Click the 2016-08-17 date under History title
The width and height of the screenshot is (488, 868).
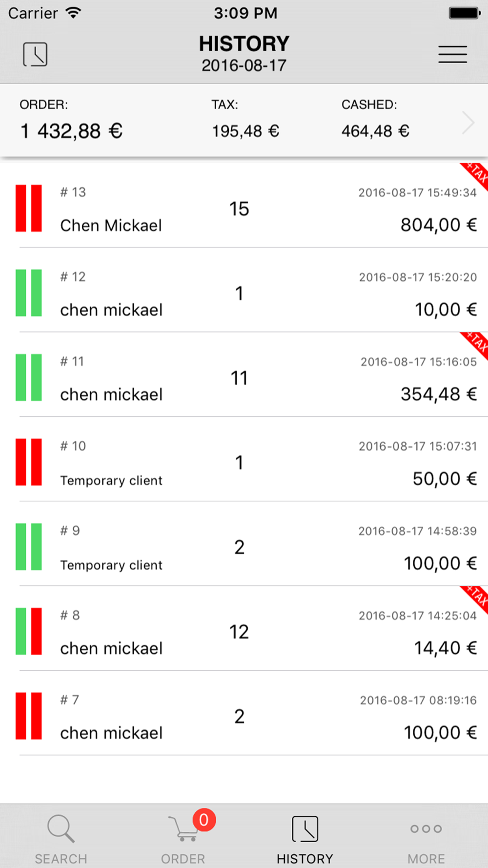coord(244,65)
